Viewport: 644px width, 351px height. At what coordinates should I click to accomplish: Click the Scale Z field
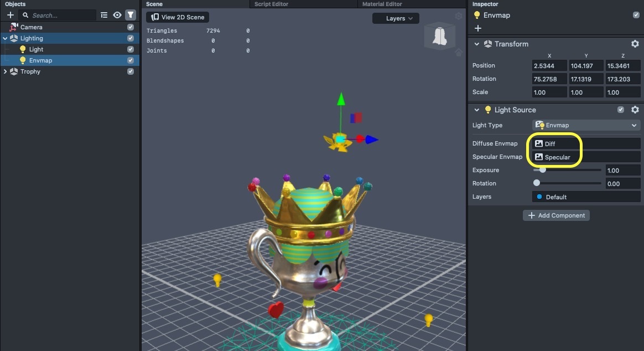(622, 92)
